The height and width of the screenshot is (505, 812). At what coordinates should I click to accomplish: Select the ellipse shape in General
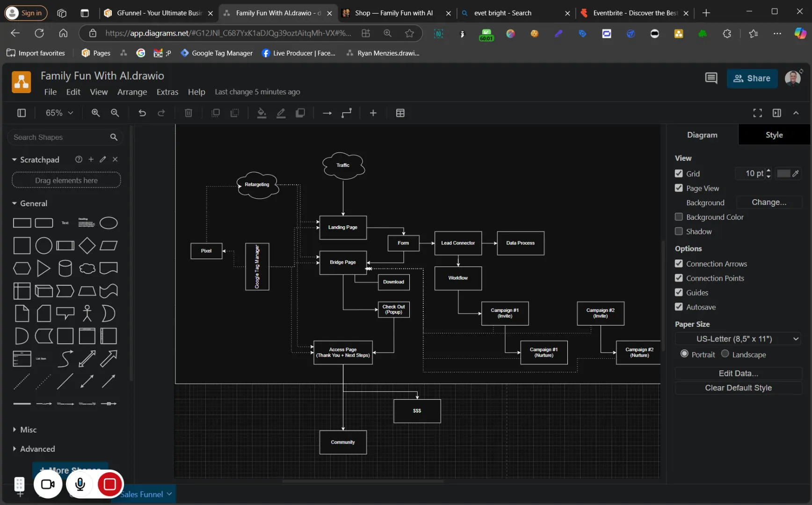109,223
